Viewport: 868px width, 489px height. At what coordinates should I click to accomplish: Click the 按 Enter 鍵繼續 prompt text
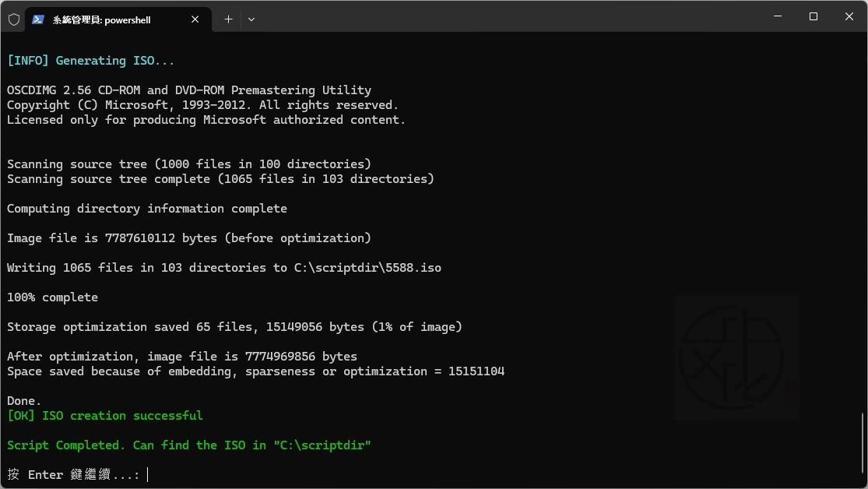pos(70,474)
